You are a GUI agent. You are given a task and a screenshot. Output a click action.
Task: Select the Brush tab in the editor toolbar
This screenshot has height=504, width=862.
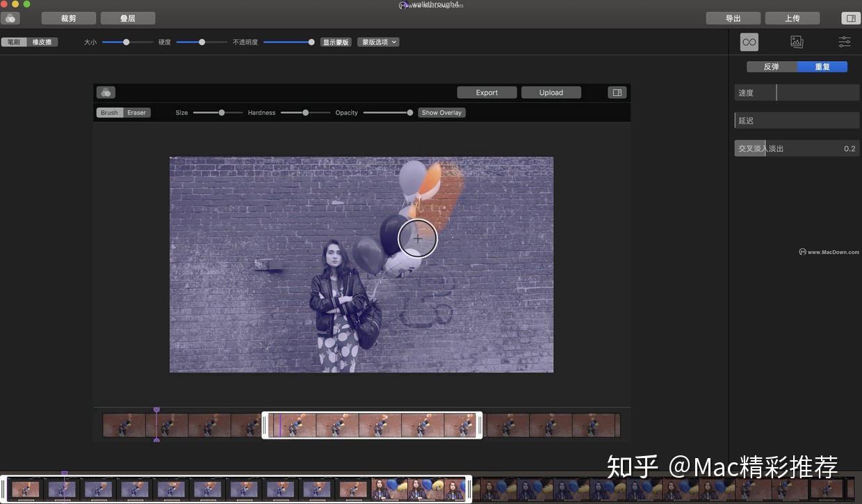coord(108,112)
